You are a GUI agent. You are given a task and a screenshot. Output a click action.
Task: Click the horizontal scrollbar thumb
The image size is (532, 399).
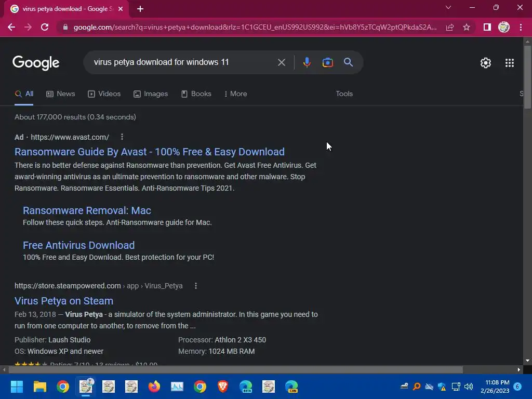click(235, 369)
